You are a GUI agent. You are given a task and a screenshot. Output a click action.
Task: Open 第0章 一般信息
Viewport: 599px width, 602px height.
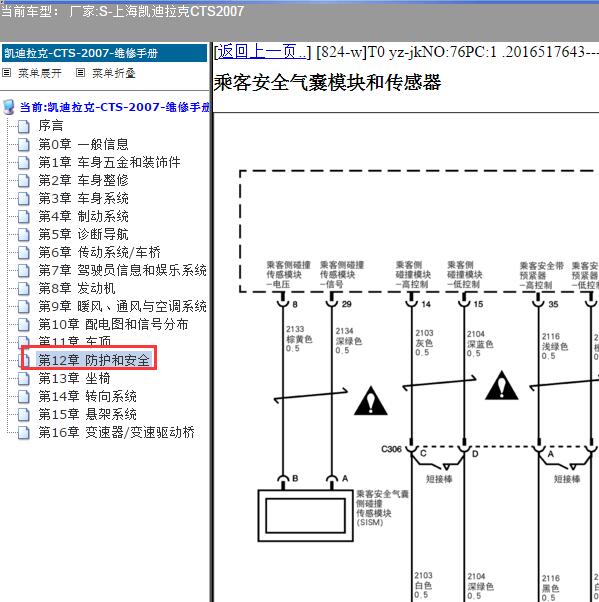click(x=83, y=144)
